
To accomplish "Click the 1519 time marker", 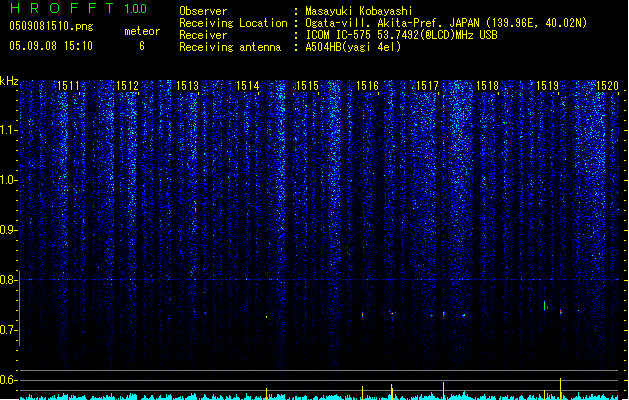I will tap(548, 86).
